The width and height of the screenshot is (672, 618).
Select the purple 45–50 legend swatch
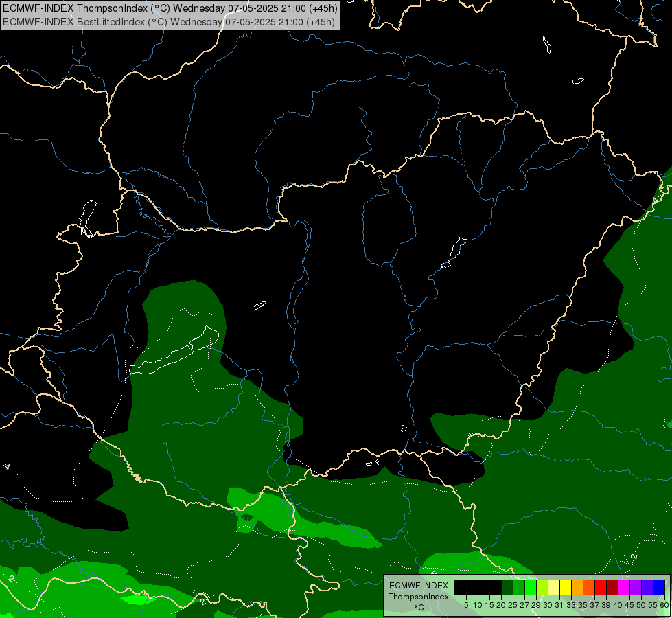[636, 588]
